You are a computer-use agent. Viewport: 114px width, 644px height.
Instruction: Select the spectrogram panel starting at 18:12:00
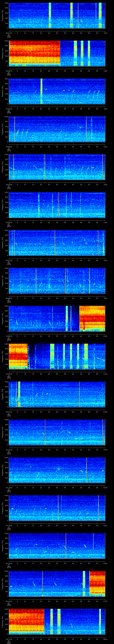pos(57,432)
